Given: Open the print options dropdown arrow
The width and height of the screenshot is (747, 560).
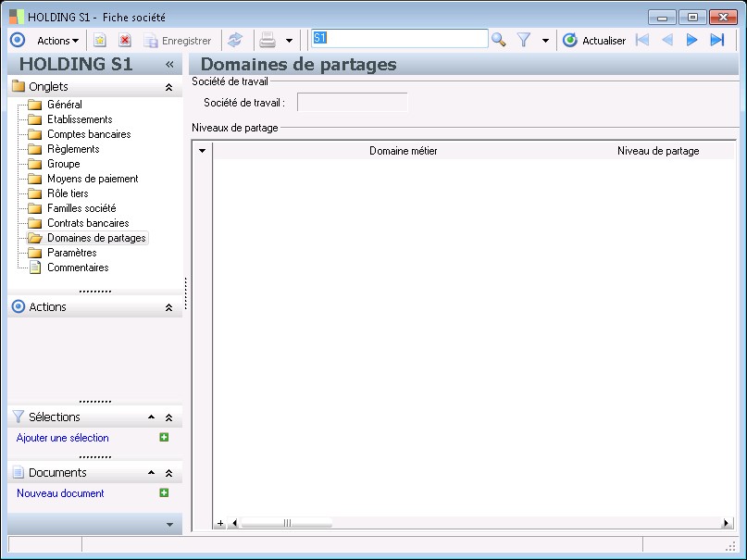Looking at the screenshot, I should click(x=289, y=41).
